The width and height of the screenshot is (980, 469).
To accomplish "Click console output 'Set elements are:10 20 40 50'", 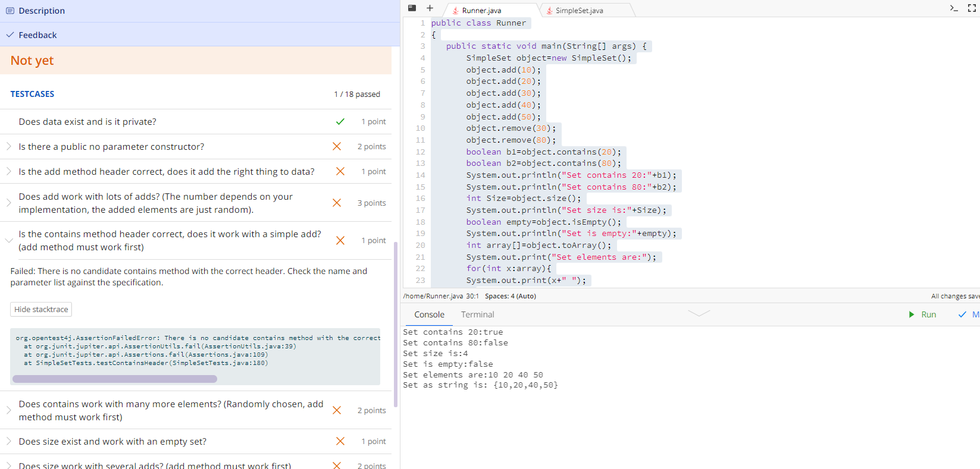I will (473, 375).
